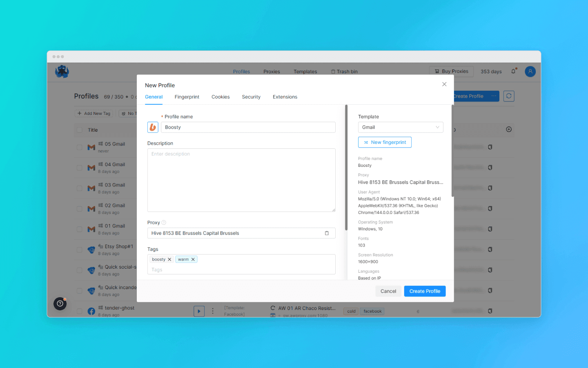Copy icon in the 04 Gmail row
The width and height of the screenshot is (588, 368).
click(490, 167)
